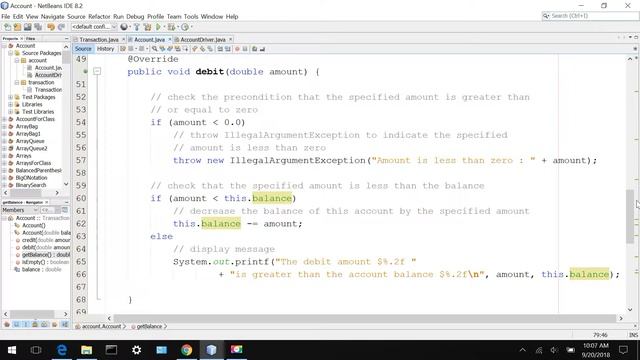Screen dimensions: 640x360
Task: Toggle Show Inner Classes filter in Navigator
Action: tap(44, 324)
